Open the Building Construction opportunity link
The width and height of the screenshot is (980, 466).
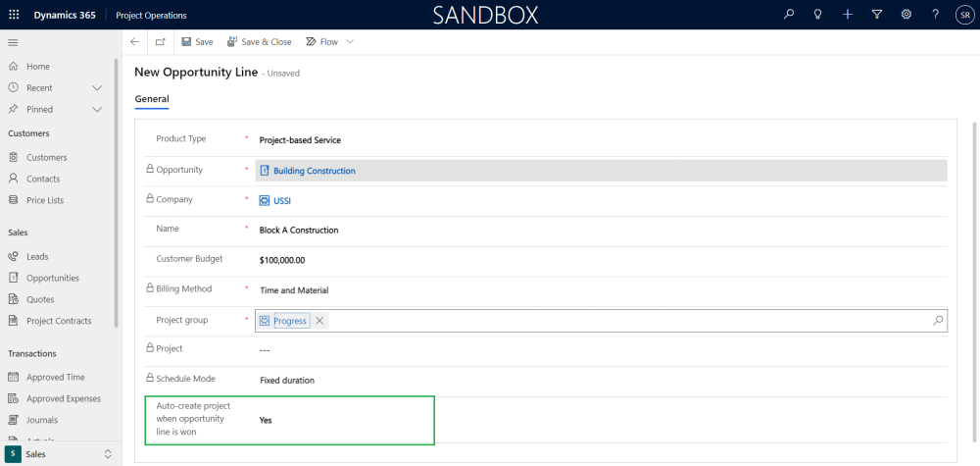coord(315,171)
